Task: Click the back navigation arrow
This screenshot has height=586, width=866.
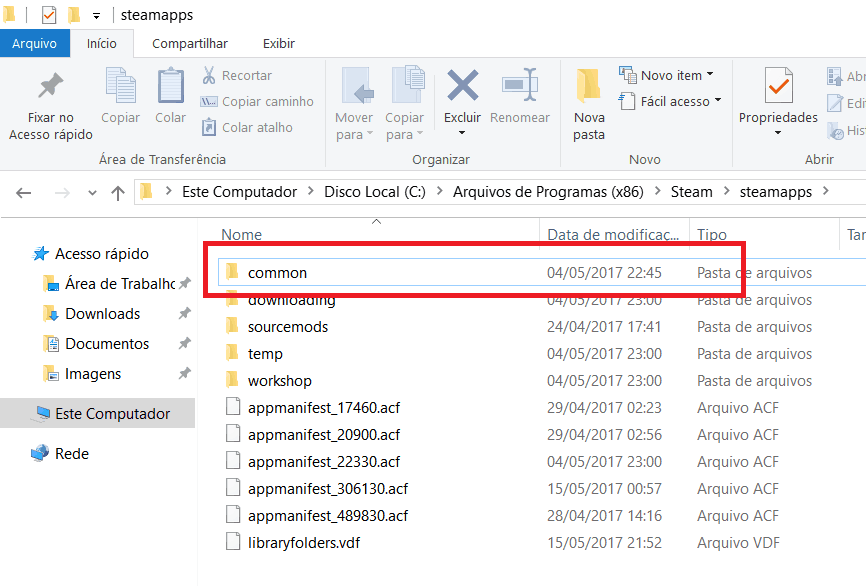Action: [24, 193]
